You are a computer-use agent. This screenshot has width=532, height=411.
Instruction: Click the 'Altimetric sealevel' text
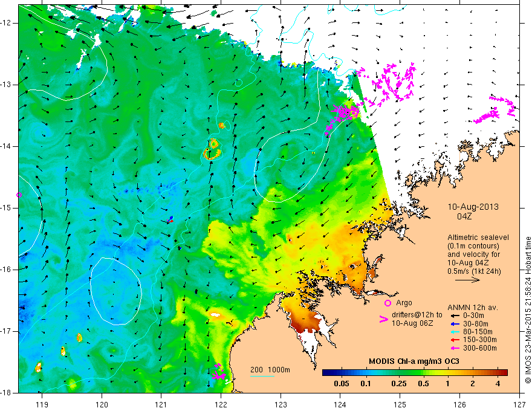click(478, 238)
